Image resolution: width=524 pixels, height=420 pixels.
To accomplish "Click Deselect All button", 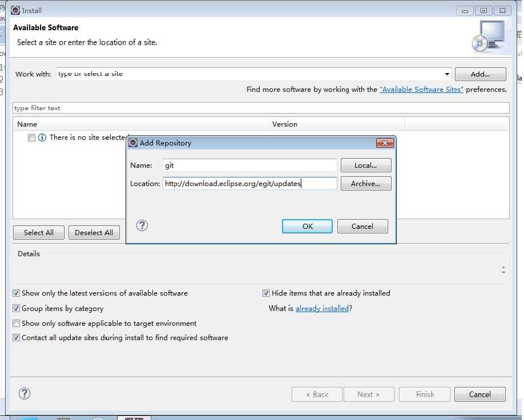I will [94, 233].
